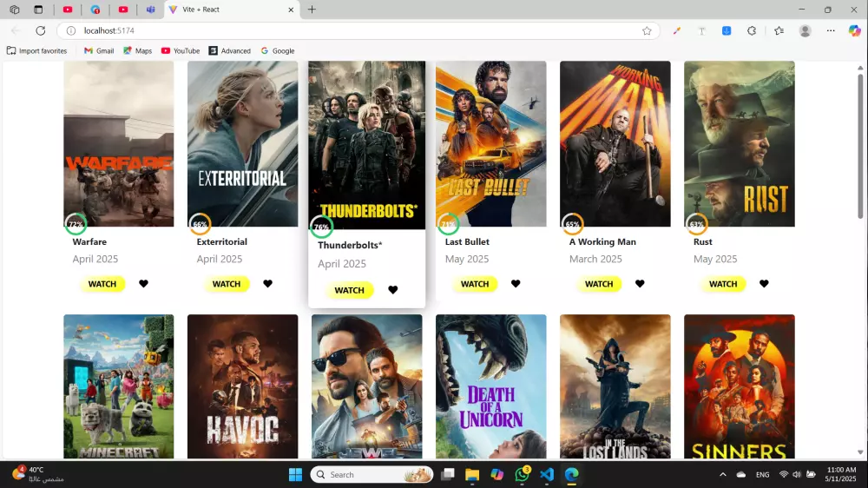Click the 63% rating badge on Rust
This screenshot has width=868, height=488.
tap(696, 224)
